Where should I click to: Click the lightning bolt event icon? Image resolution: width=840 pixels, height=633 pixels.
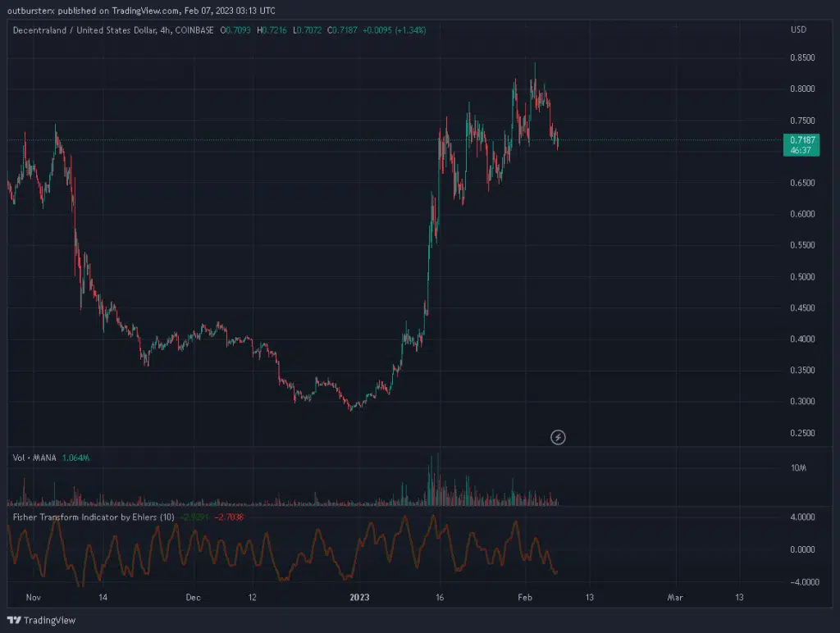(x=558, y=437)
